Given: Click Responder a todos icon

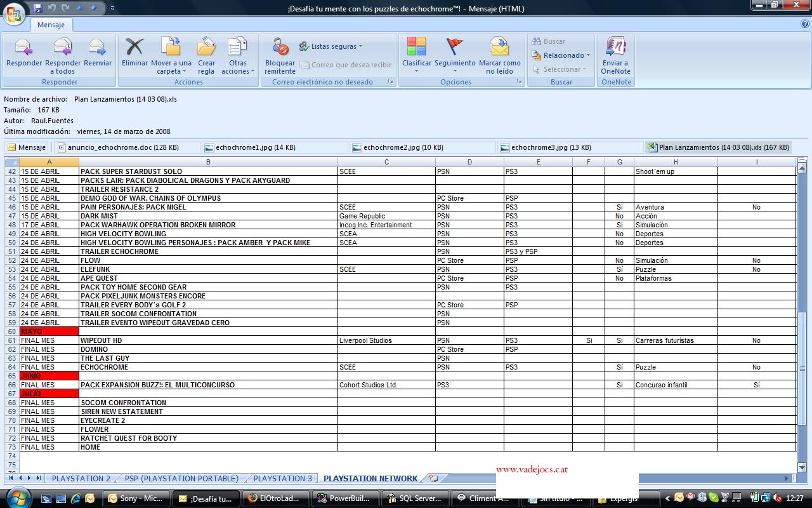Looking at the screenshot, I should point(63,48).
